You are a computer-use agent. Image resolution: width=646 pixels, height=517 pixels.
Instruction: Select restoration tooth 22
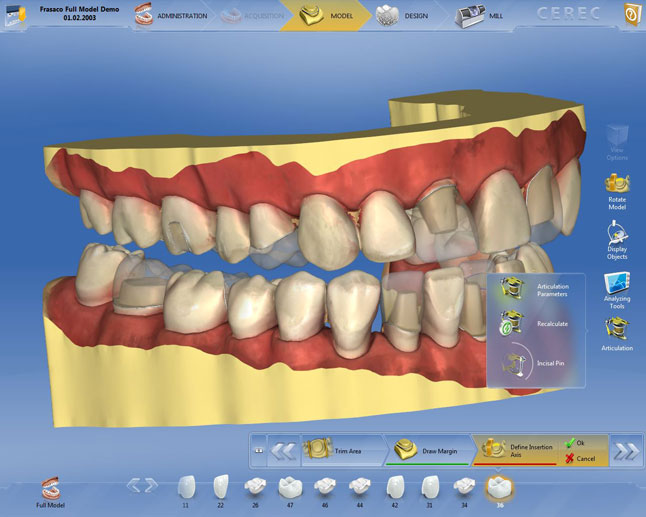[221, 491]
